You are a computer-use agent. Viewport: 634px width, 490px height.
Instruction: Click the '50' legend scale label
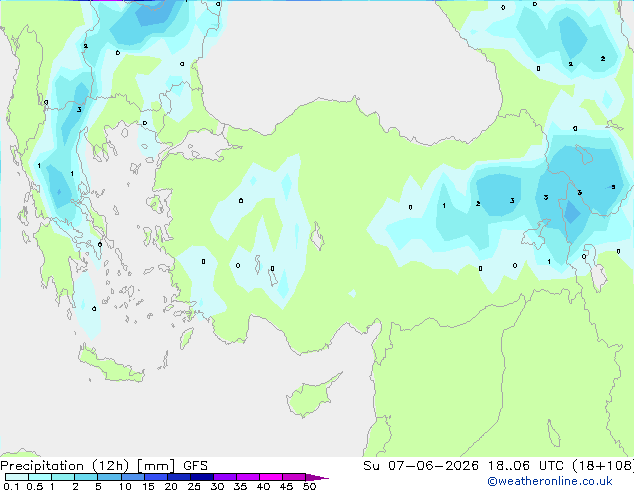tap(309, 486)
